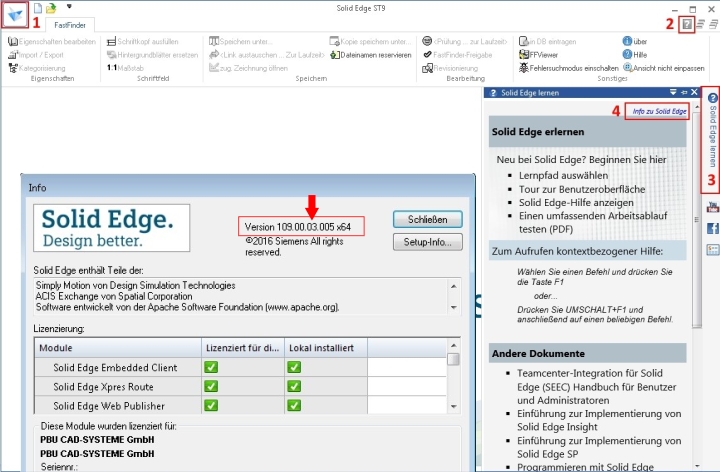This screenshot has height=472, width=720.
Task: Click Speichern unter command
Action: (241, 41)
